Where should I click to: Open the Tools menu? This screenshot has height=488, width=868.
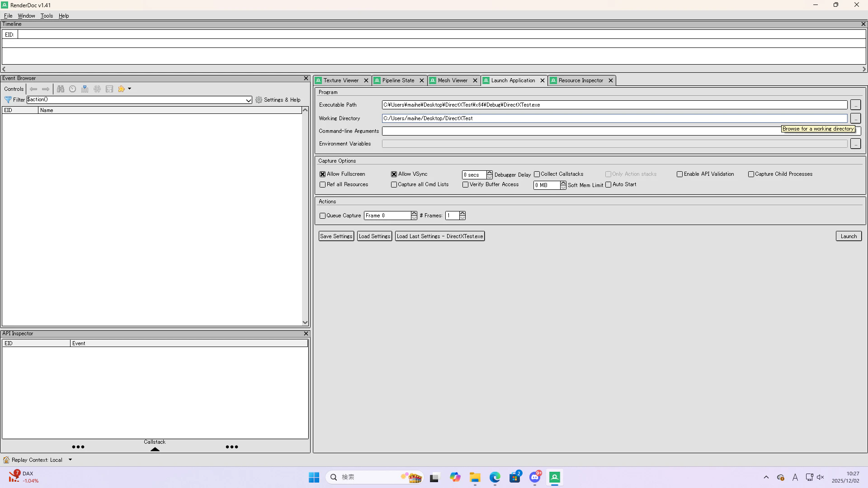[47, 16]
